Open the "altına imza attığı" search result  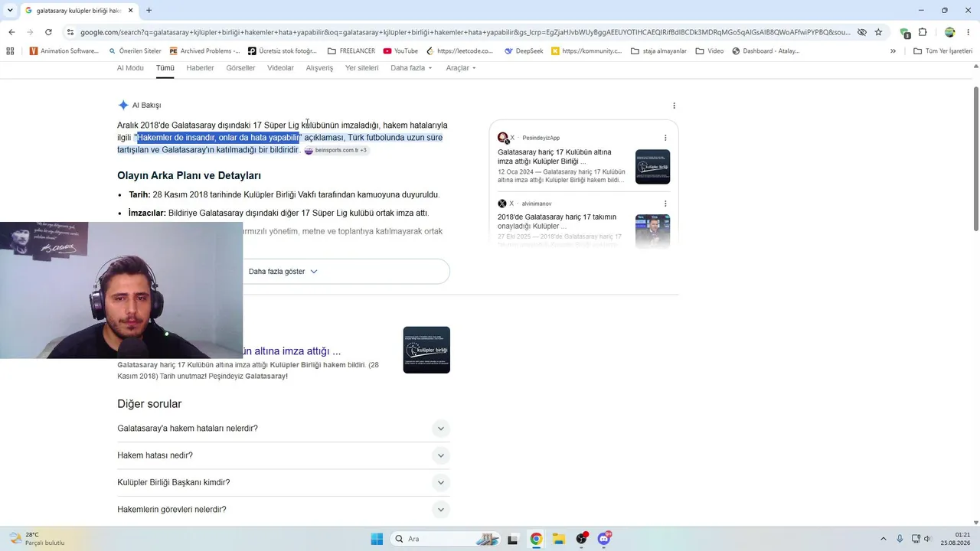292,351
